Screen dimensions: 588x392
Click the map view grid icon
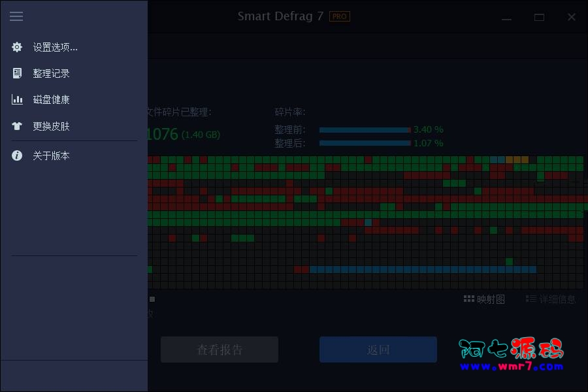point(468,299)
